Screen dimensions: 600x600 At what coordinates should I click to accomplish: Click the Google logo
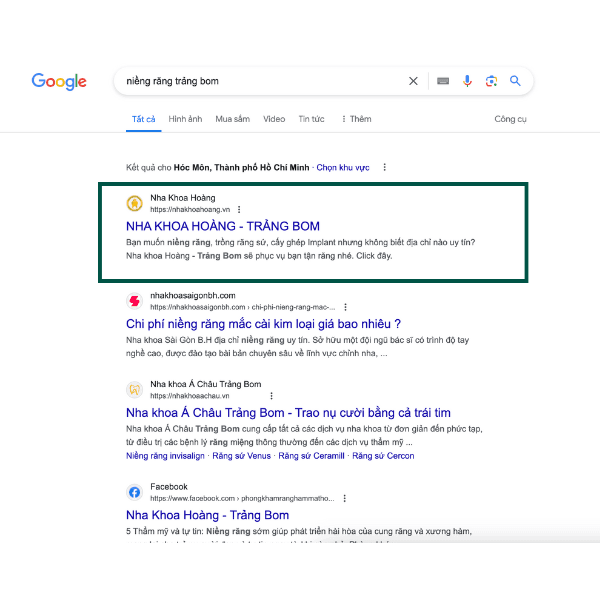[59, 81]
